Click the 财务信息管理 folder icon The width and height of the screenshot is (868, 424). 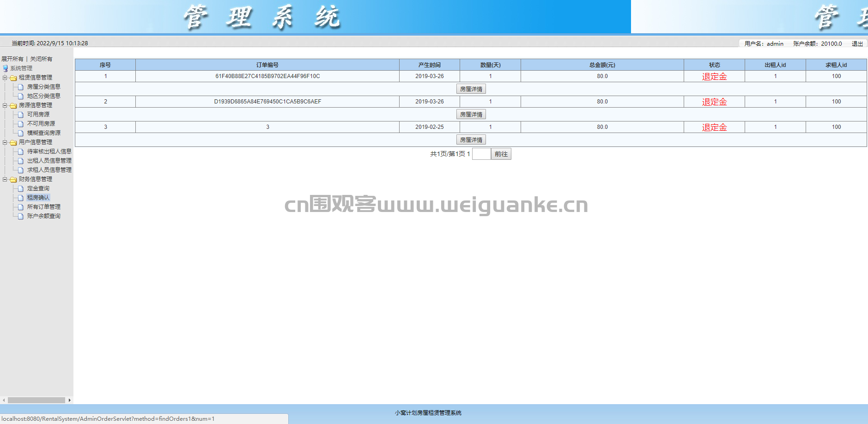tap(13, 180)
